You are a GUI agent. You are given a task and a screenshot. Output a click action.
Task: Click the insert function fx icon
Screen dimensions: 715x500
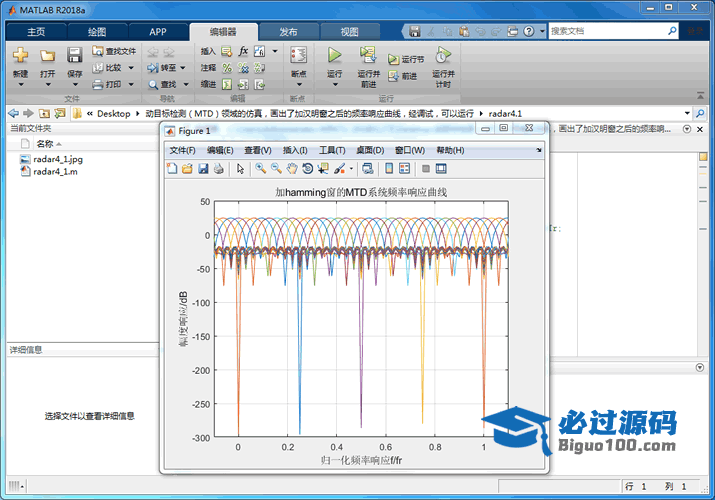(244, 51)
